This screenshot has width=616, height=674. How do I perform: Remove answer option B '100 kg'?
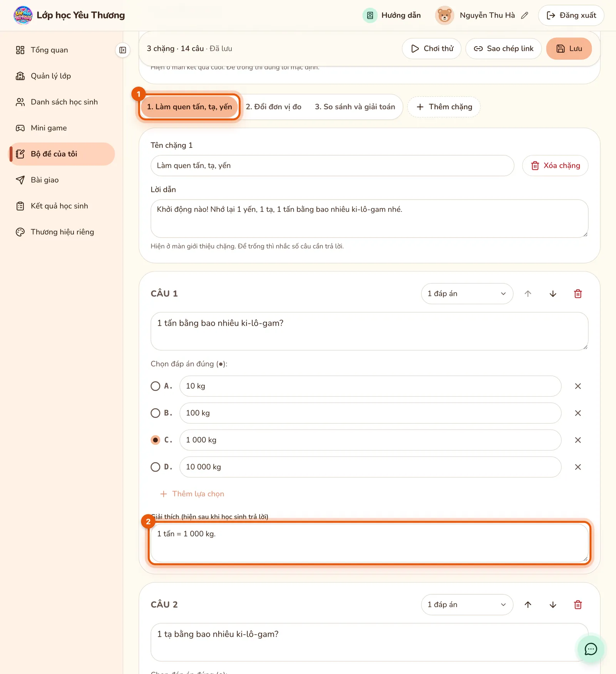point(578,413)
